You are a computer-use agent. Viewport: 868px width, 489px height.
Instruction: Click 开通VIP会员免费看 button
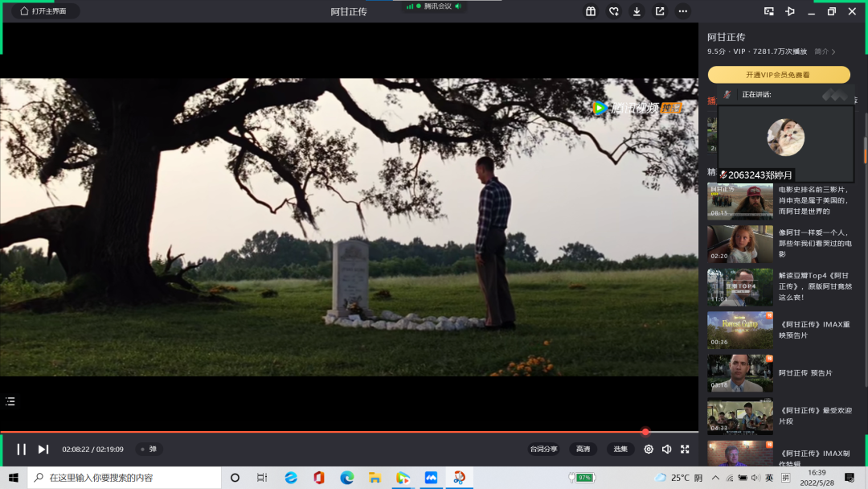pos(778,75)
